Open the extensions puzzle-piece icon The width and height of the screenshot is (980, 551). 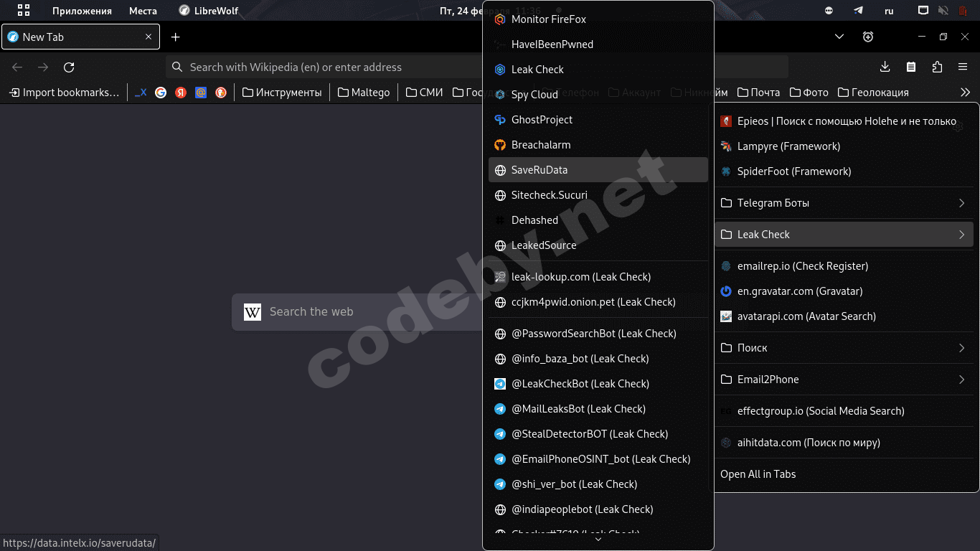point(937,67)
